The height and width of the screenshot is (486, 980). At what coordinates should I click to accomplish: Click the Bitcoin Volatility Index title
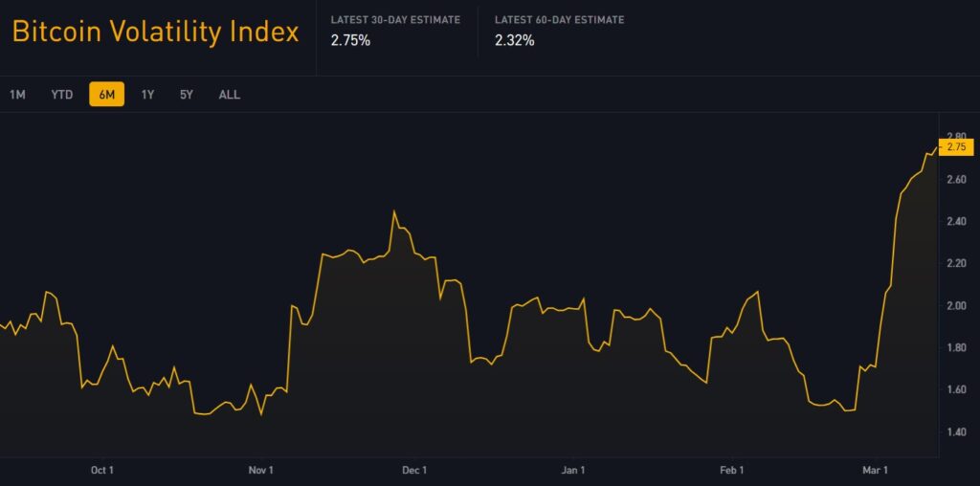coord(155,32)
